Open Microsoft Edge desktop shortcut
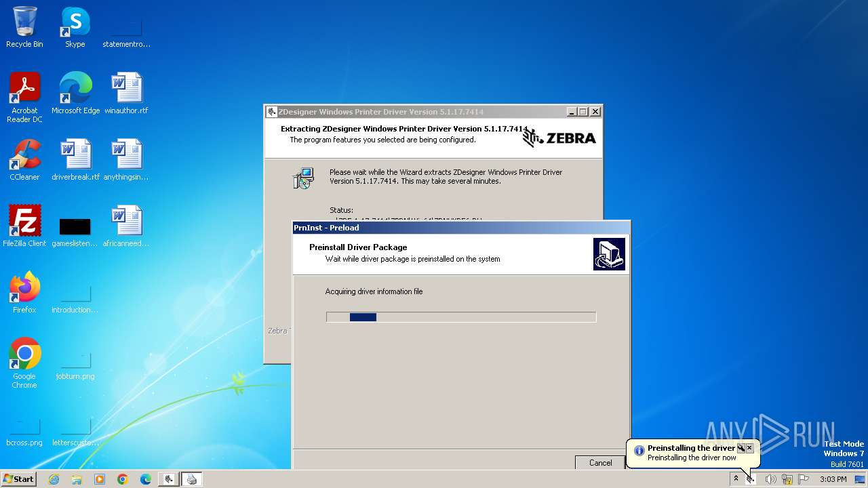 (75, 94)
